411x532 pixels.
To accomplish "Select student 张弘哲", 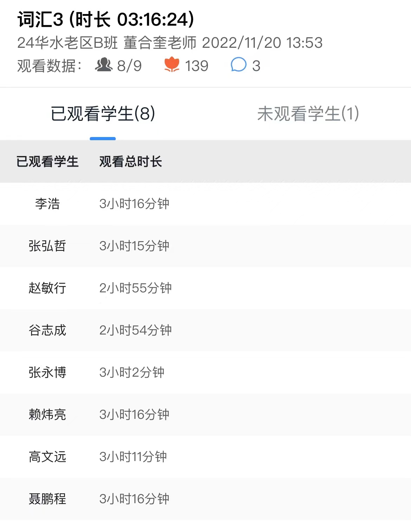I will pos(205,246).
